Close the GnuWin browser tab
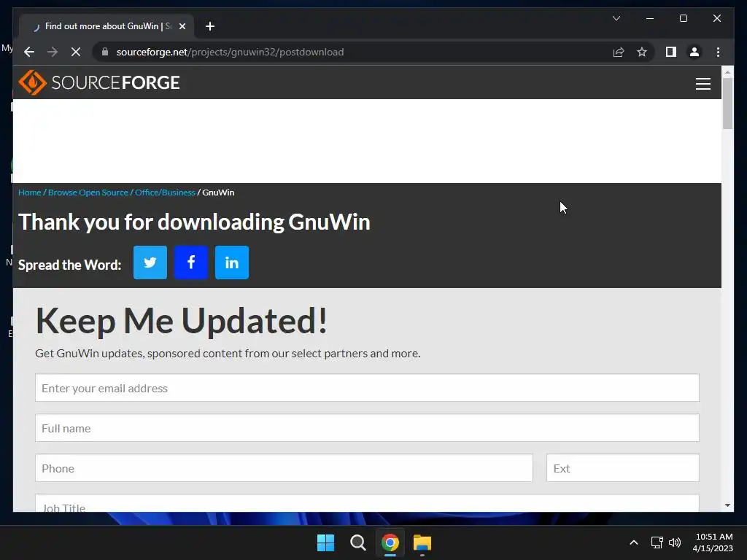 (x=182, y=27)
